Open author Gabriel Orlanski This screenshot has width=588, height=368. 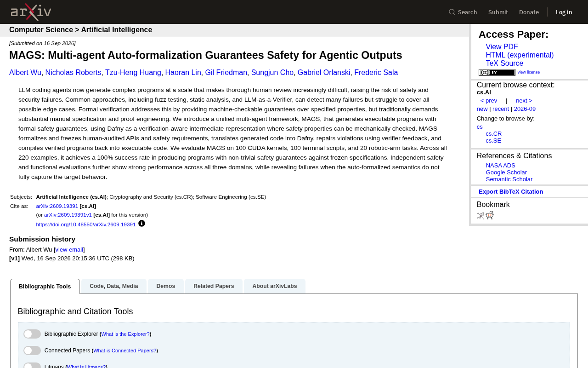324,73
